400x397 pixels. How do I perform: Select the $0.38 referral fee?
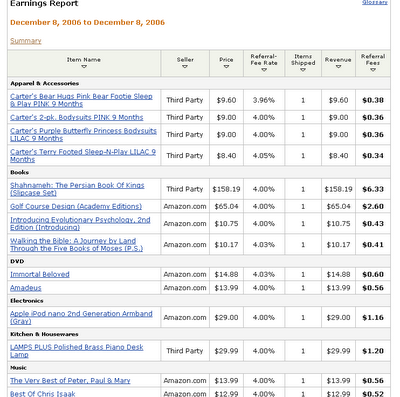pyautogui.click(x=373, y=100)
